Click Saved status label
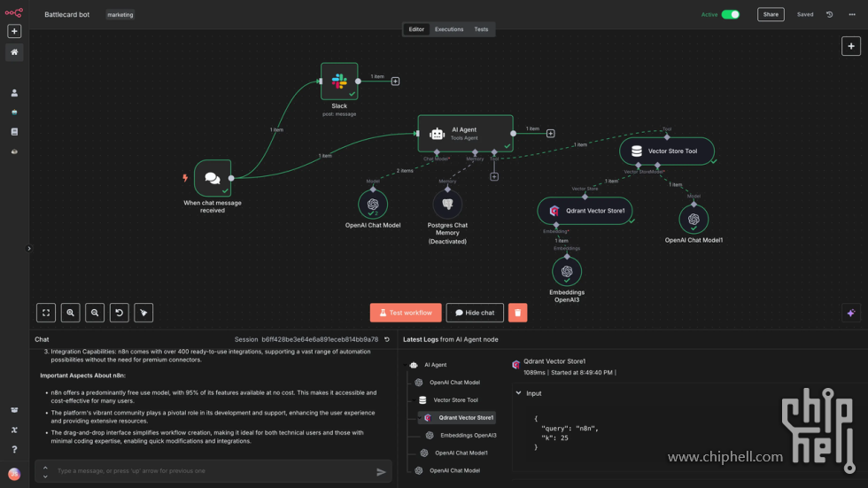Viewport: 868px width, 488px height. pyautogui.click(x=805, y=14)
